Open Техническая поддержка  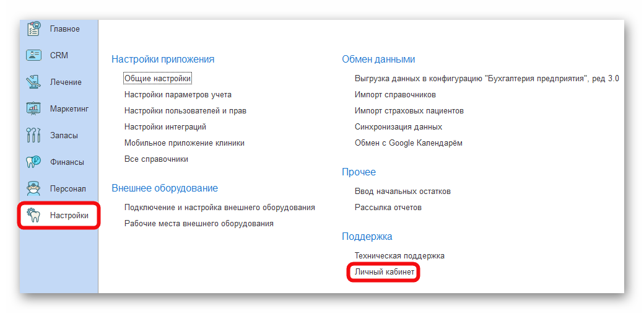(x=399, y=256)
